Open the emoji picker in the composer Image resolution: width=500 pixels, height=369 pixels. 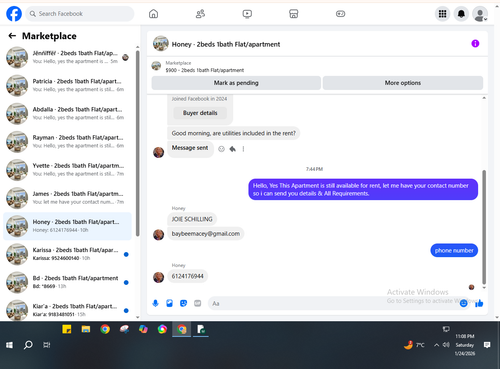click(x=463, y=303)
